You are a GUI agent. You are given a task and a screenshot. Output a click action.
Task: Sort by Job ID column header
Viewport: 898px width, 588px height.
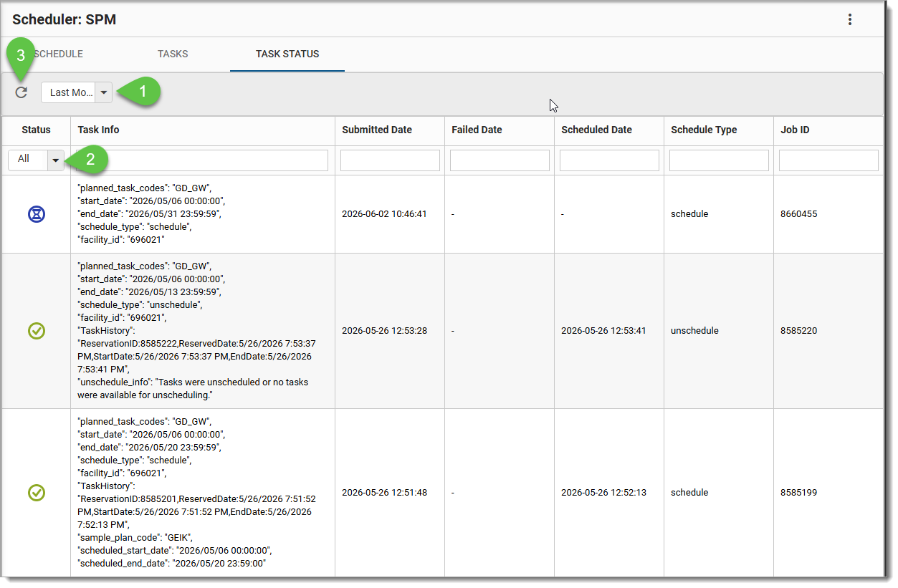pyautogui.click(x=795, y=130)
